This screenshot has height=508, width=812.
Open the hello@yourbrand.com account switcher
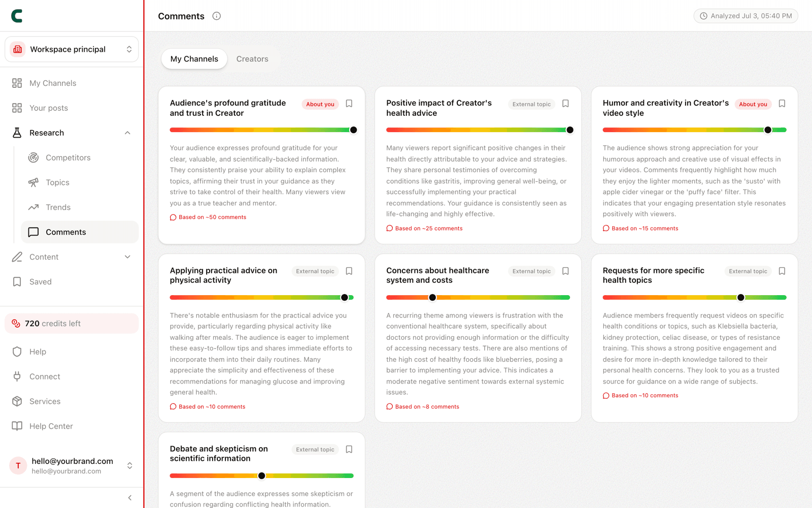point(72,466)
